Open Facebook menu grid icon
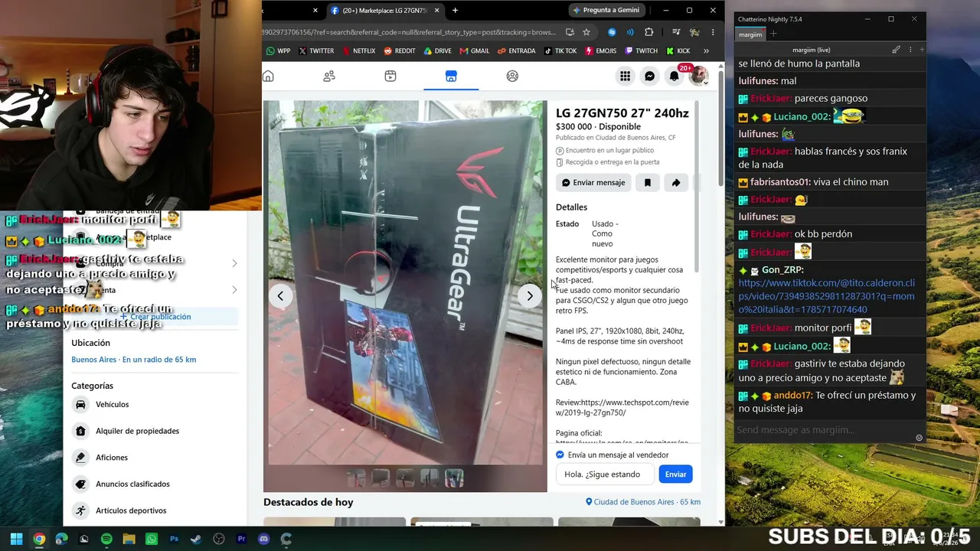 click(x=626, y=76)
